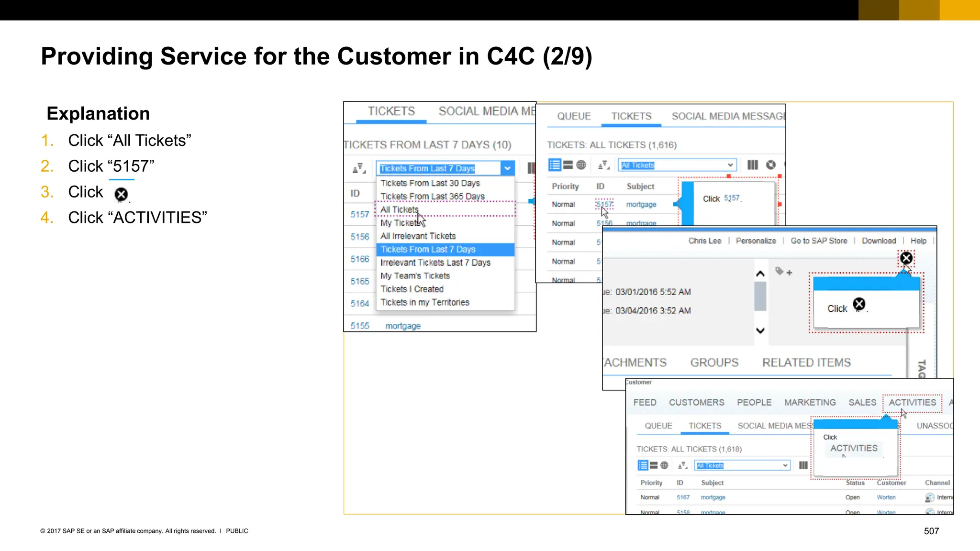Click Go to SAP Store link
The width and height of the screenshot is (980, 551).
pos(819,241)
